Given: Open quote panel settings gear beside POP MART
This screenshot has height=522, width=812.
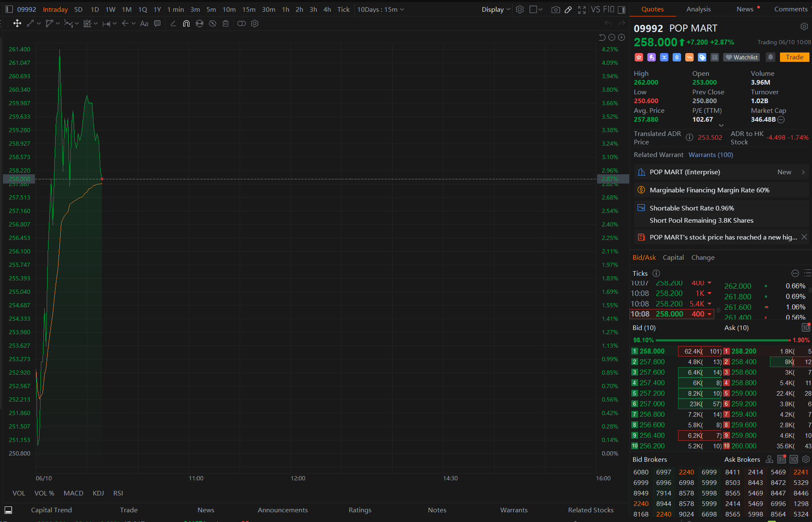Looking at the screenshot, I should 804,27.
